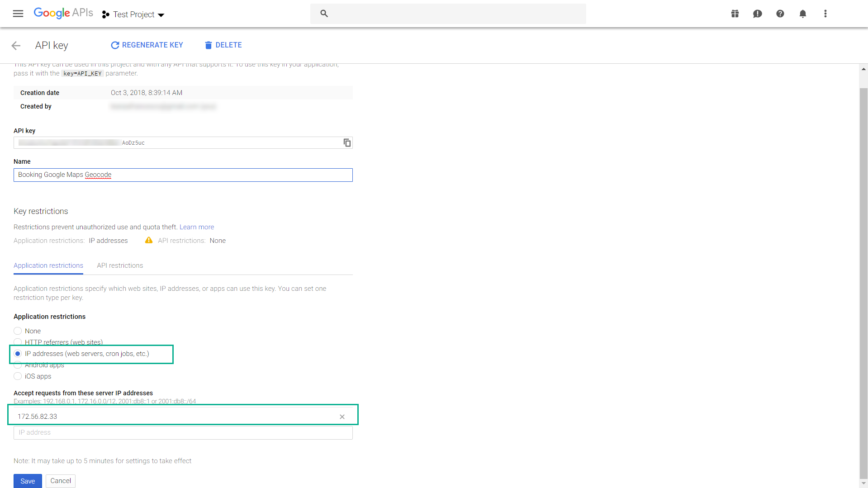Click the empty IP address input

pyautogui.click(x=183, y=433)
